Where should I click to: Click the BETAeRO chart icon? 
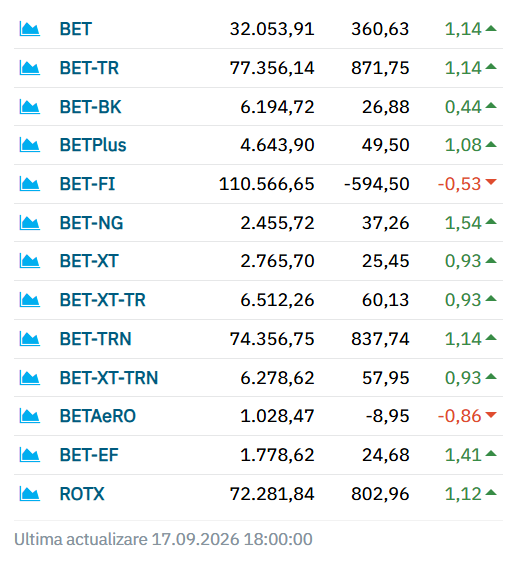(x=30, y=416)
